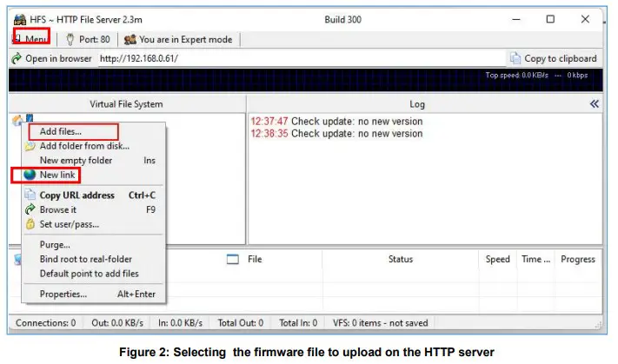Collapse the Log panel with double chevron
This screenshot has height=364, width=618.
[595, 104]
